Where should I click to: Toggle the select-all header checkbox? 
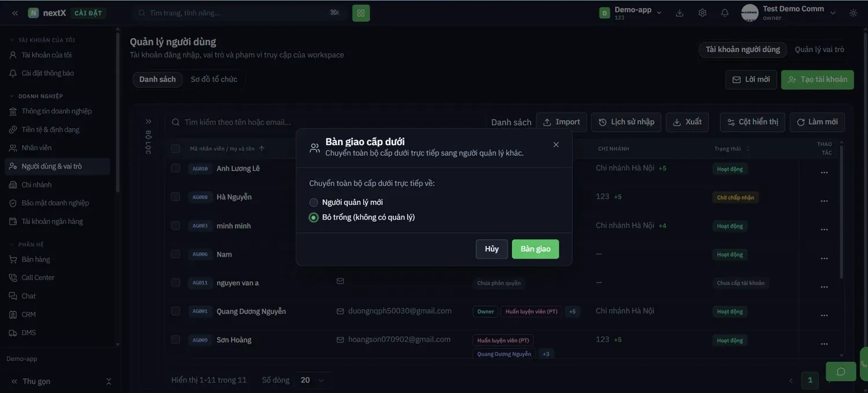tap(175, 149)
